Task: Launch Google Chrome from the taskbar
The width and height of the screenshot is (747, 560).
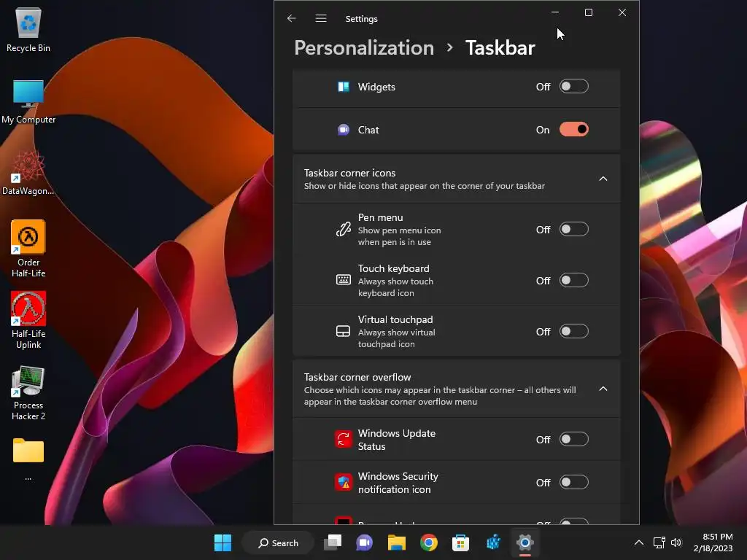Action: [429, 542]
